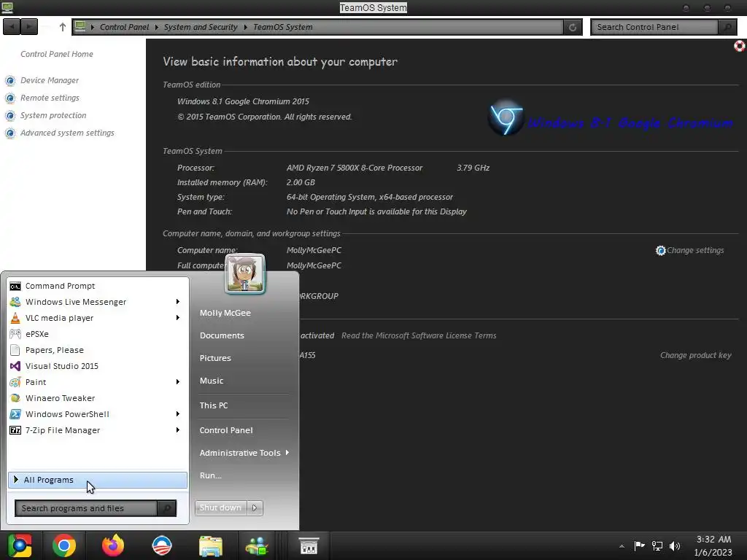This screenshot has height=560, width=747.
Task: Open the Messenger people icon on taskbar
Action: coord(258,546)
